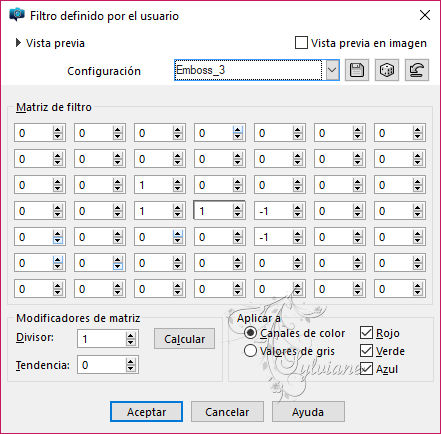Viewport: 441px width, 434px height.
Task: Click the up arrow of the Divisor spinner
Action: click(x=130, y=336)
